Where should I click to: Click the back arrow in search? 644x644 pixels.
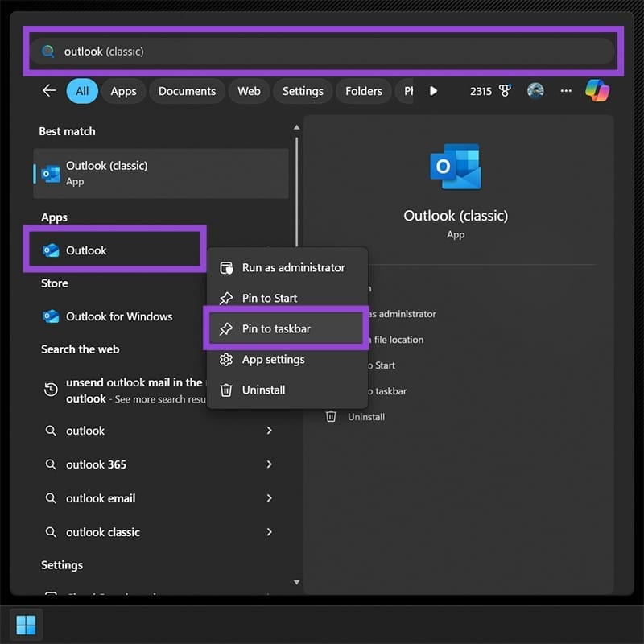click(x=48, y=91)
